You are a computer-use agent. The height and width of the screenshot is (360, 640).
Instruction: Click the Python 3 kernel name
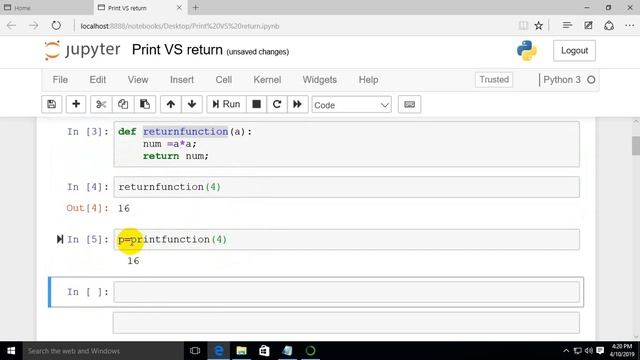tap(562, 80)
